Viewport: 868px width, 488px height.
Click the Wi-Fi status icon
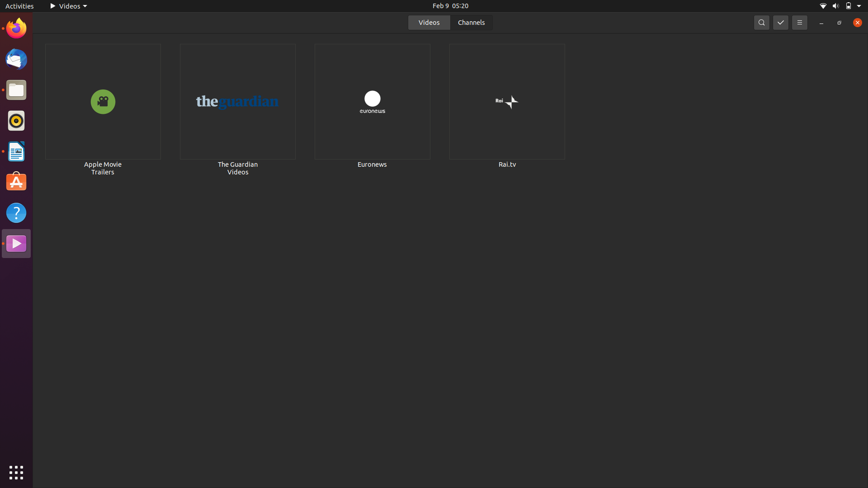click(x=823, y=6)
